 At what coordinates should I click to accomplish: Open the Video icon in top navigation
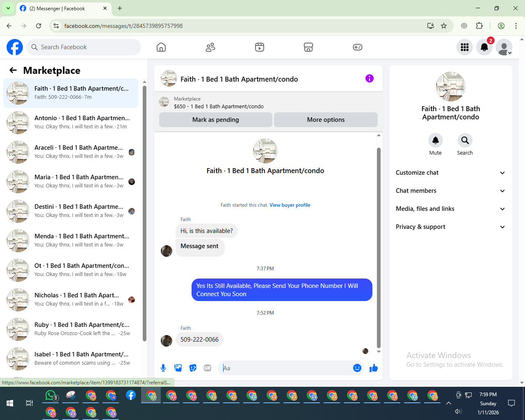260,47
